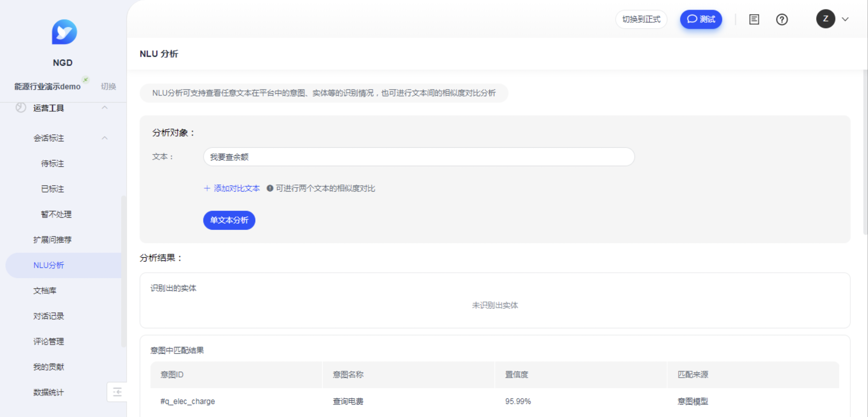Screen dimensions: 868x417
Task: Click the #q_elec_charge intent ID cell
Action: click(x=188, y=401)
